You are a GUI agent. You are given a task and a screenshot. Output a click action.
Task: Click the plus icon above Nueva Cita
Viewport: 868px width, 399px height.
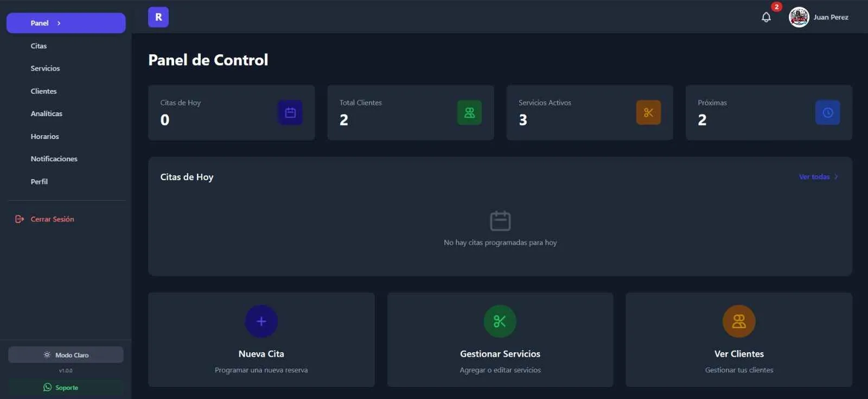261,321
